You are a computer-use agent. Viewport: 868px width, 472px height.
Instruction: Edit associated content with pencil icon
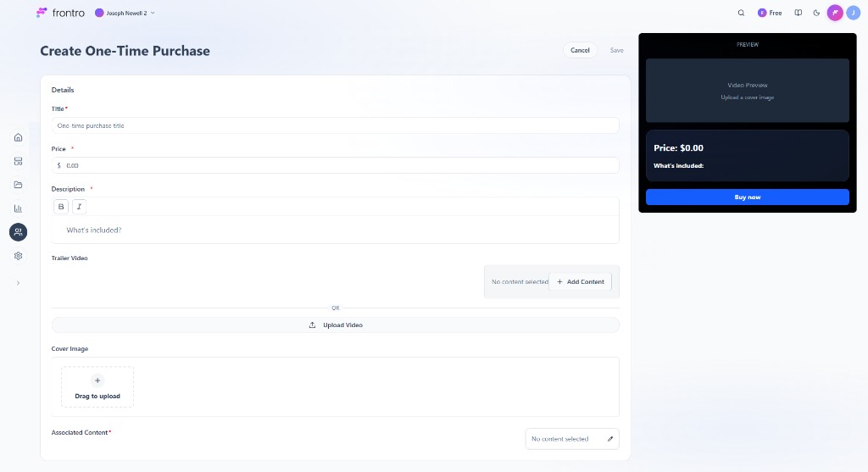tap(610, 439)
